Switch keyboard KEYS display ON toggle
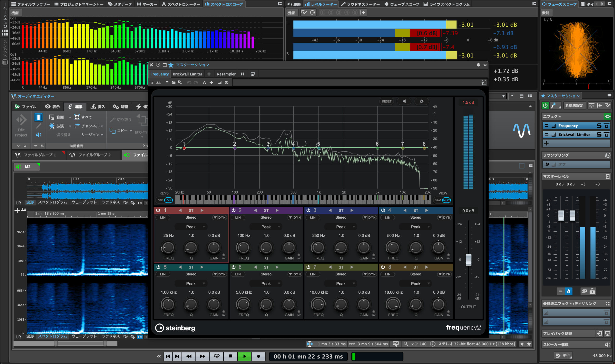 [x=168, y=200]
